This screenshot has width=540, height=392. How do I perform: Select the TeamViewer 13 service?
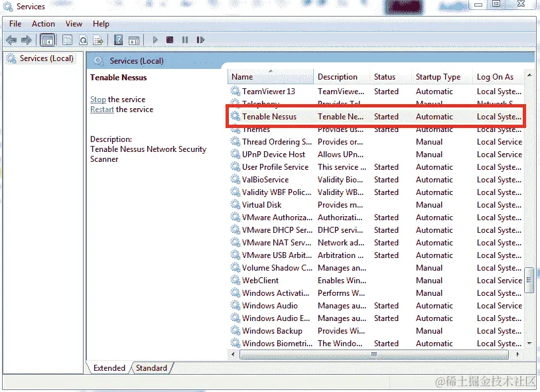tap(268, 92)
